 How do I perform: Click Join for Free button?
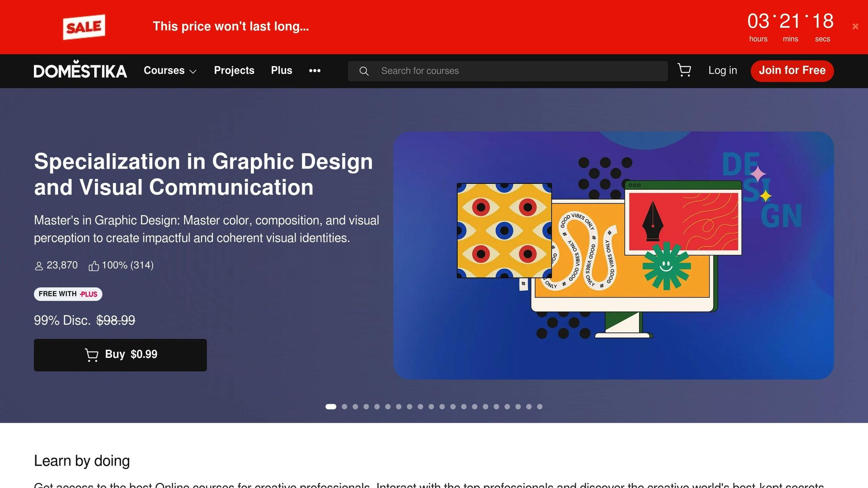coord(792,71)
